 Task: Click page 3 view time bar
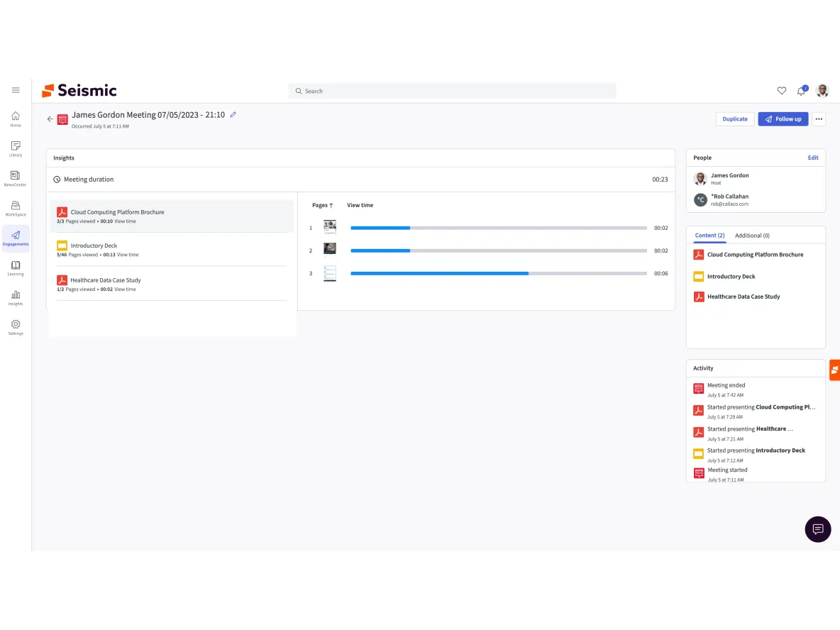click(499, 273)
